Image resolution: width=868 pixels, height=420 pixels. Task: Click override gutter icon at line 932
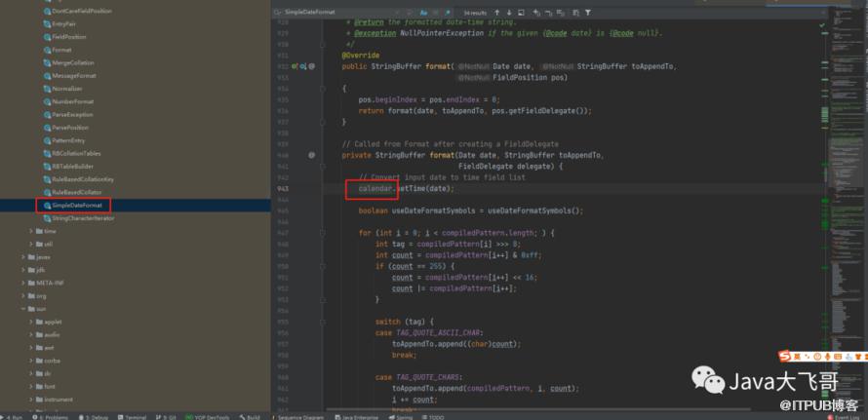pyautogui.click(x=295, y=66)
